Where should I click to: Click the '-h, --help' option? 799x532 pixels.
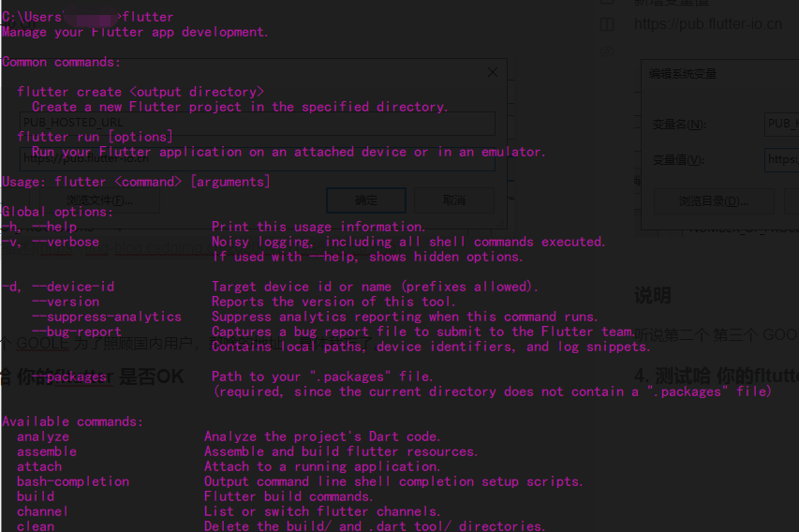coord(39,227)
